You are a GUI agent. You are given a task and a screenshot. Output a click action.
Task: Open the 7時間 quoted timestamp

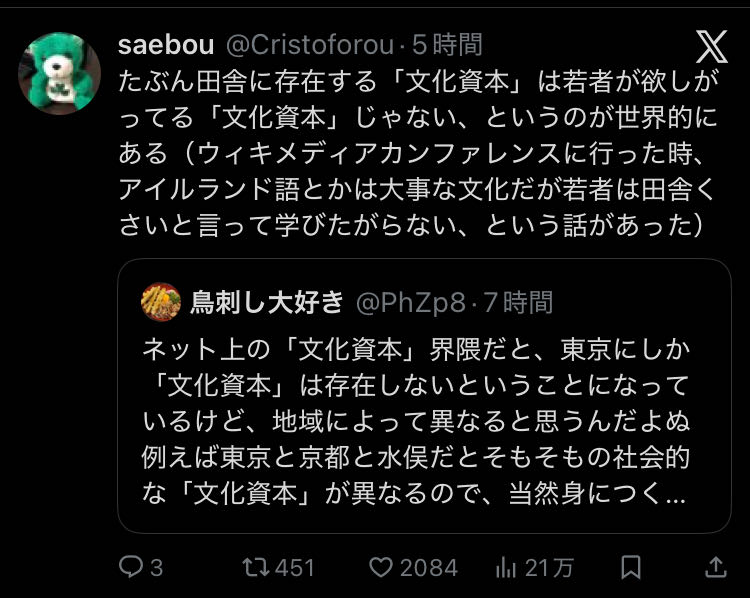tap(517, 301)
